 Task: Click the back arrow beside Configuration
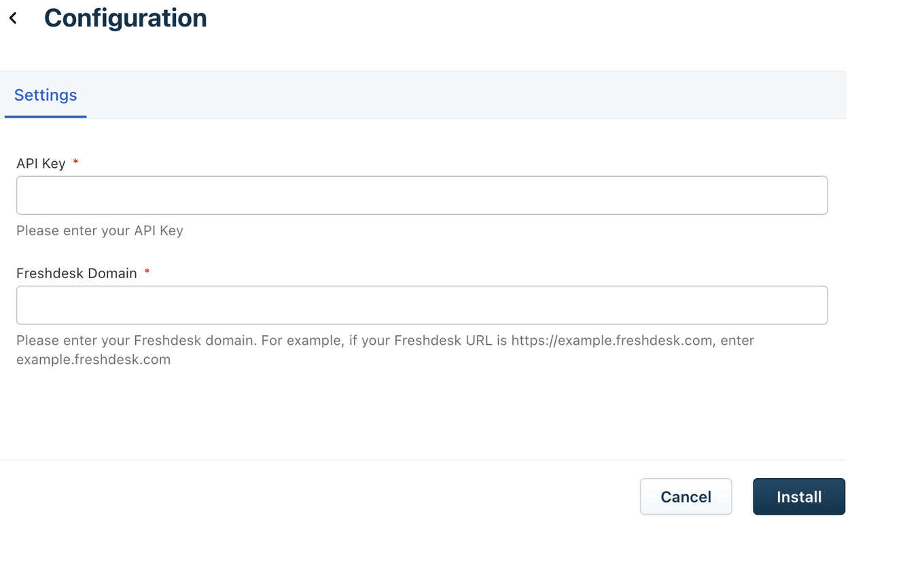[13, 18]
